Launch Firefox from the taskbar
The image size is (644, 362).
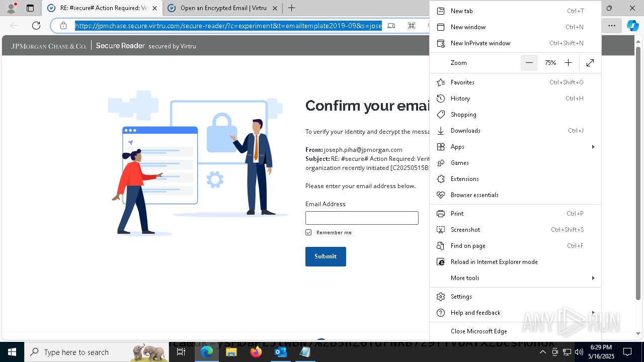click(x=256, y=352)
